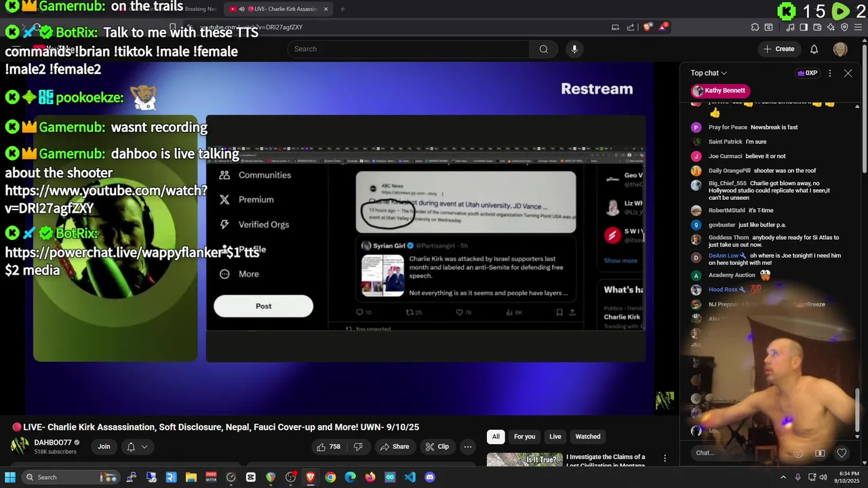The height and width of the screenshot is (488, 868).
Task: Click the Create button
Action: click(x=778, y=49)
